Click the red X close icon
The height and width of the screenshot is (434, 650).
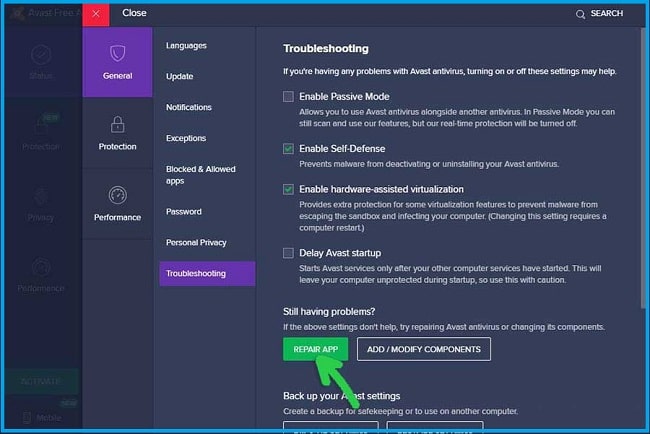coord(96,13)
